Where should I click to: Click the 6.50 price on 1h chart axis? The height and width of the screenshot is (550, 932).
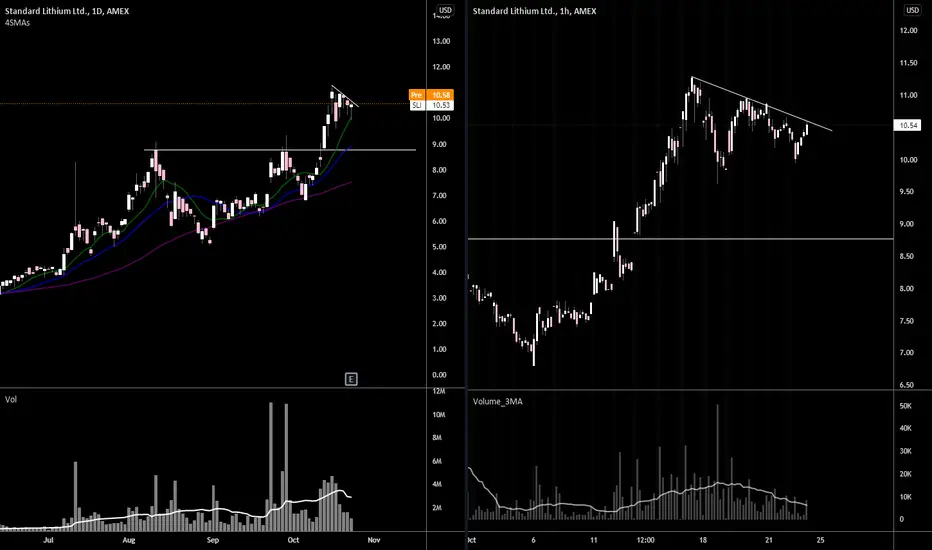click(907, 385)
